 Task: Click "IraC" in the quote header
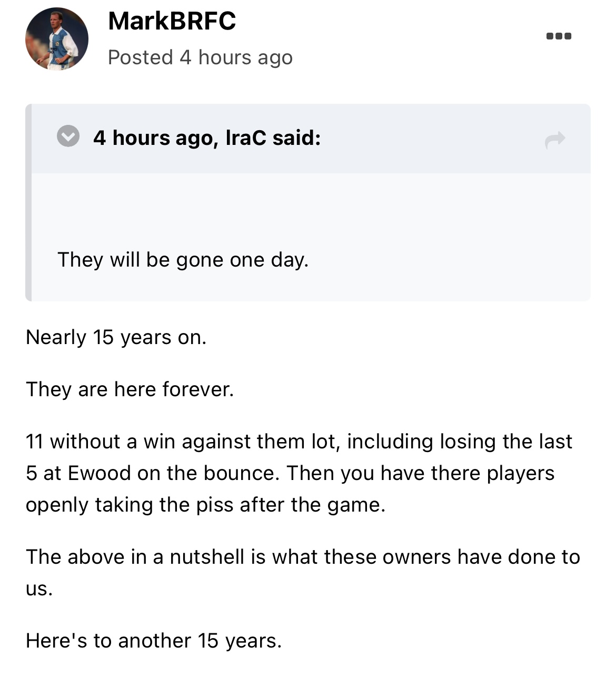(x=246, y=138)
